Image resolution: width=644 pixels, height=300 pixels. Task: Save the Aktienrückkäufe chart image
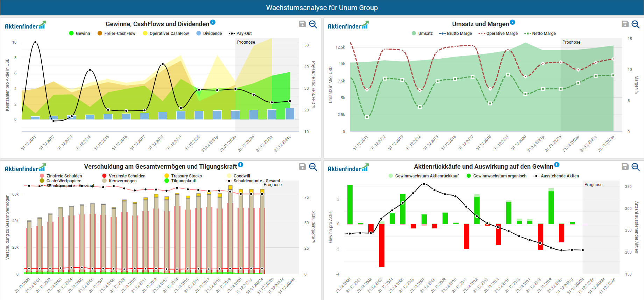pos(625,167)
